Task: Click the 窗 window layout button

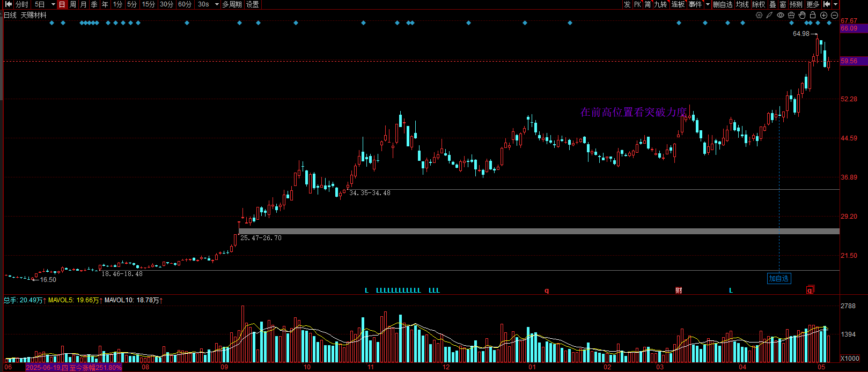Action: pos(783,4)
